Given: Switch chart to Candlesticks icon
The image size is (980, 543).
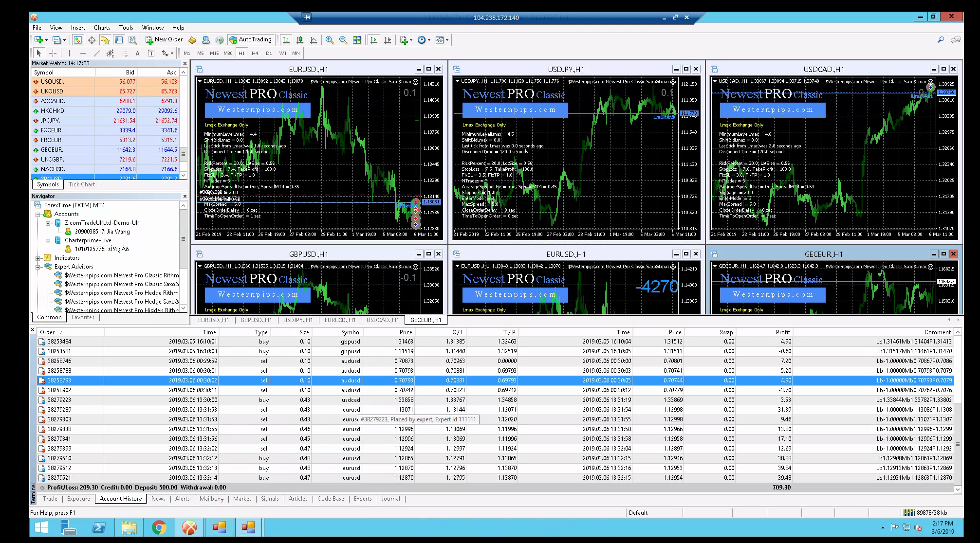Looking at the screenshot, I should click(x=300, y=40).
